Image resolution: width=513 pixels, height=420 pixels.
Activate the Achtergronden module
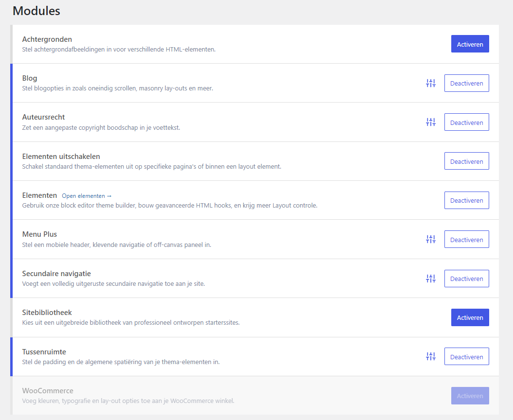470,44
